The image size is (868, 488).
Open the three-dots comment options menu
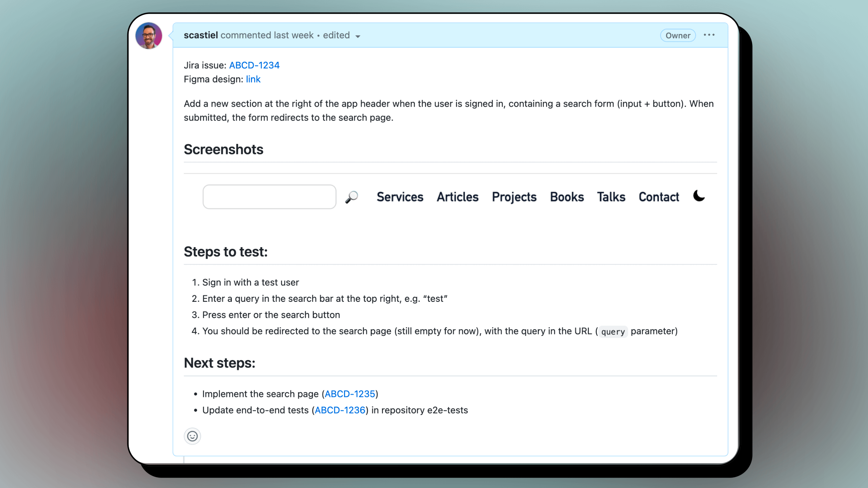tap(709, 35)
